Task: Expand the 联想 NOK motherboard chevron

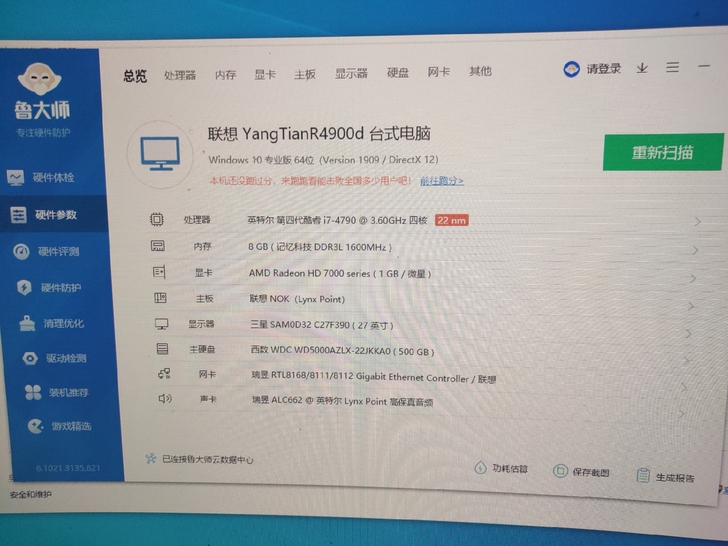Action: (x=690, y=306)
